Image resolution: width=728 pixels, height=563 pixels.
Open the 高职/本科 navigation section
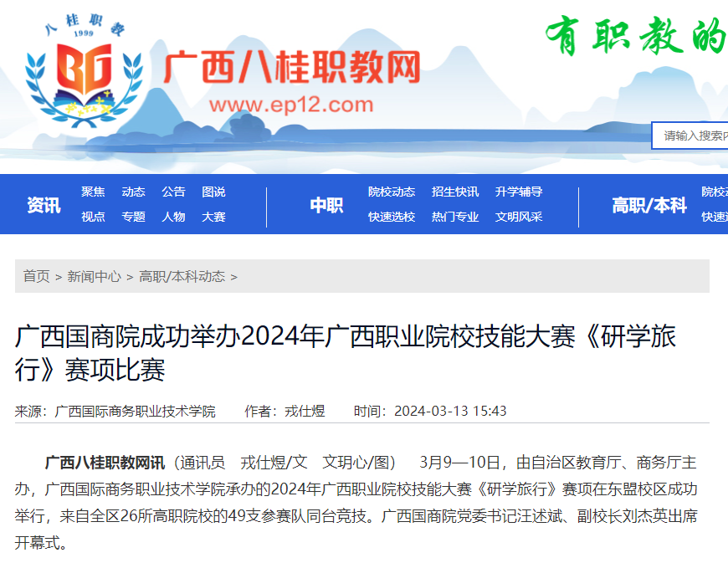click(649, 205)
